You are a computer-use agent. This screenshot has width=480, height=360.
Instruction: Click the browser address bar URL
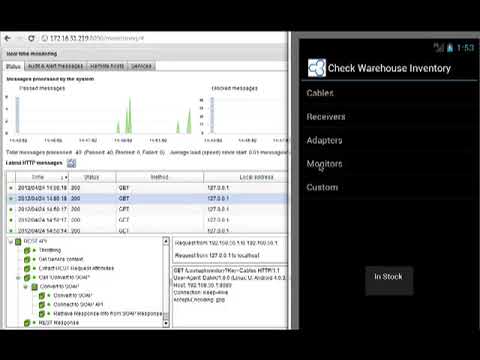[x=97, y=38]
